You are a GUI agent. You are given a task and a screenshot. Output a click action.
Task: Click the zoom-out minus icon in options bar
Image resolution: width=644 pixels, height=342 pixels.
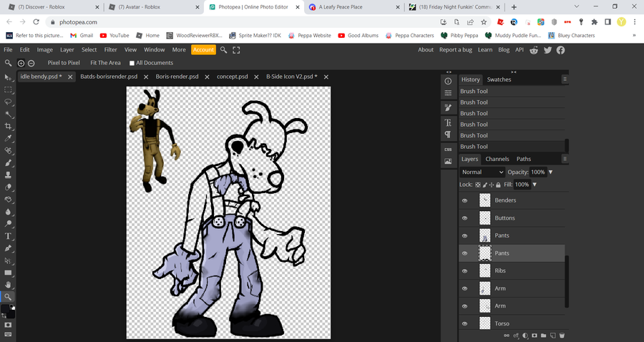[31, 63]
